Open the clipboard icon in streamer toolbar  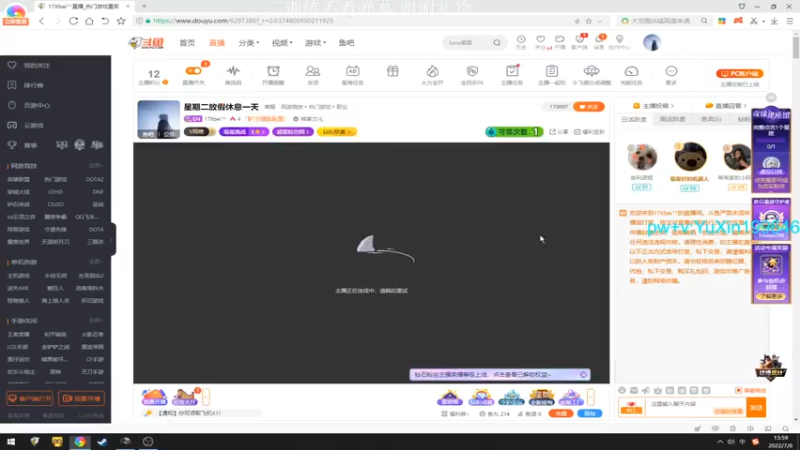click(x=552, y=71)
